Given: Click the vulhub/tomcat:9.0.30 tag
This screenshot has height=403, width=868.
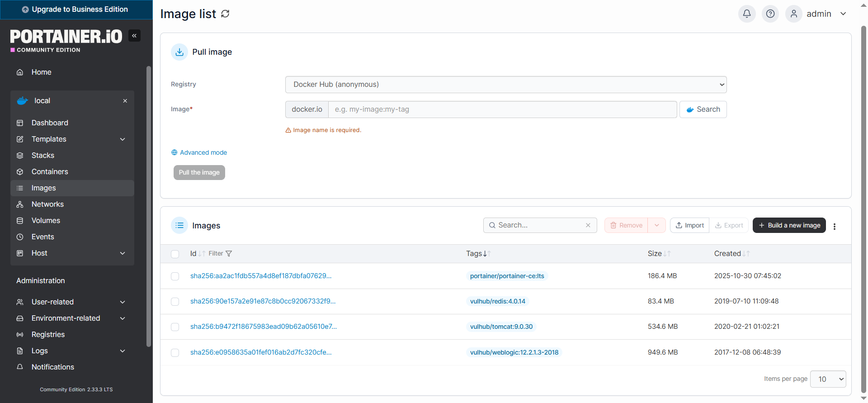Looking at the screenshot, I should pyautogui.click(x=501, y=327).
